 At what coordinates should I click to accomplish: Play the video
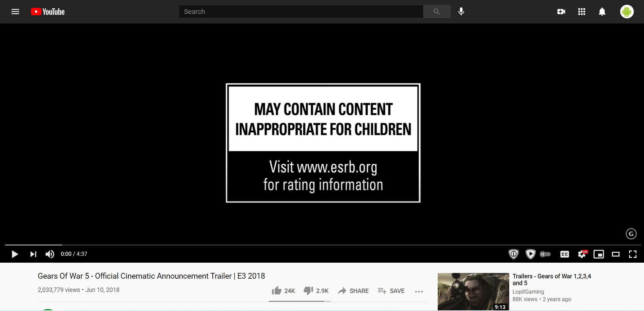(15, 254)
